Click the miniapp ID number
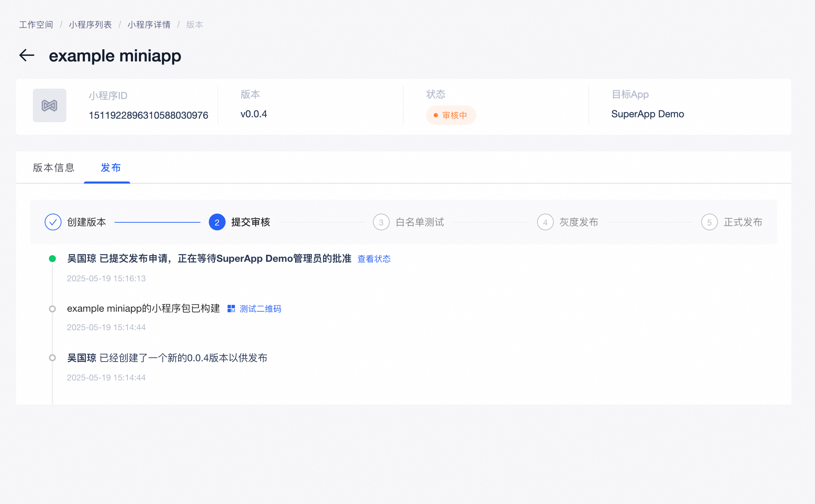 pyautogui.click(x=148, y=115)
